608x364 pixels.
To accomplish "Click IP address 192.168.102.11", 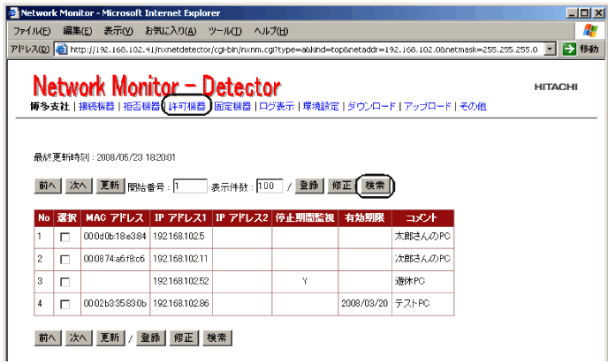I will click(180, 259).
